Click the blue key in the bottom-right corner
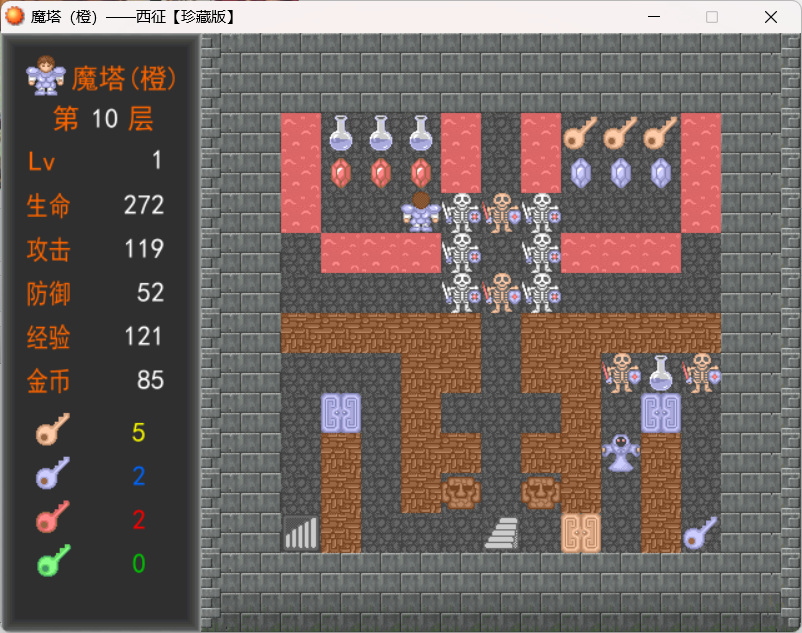 [x=700, y=533]
